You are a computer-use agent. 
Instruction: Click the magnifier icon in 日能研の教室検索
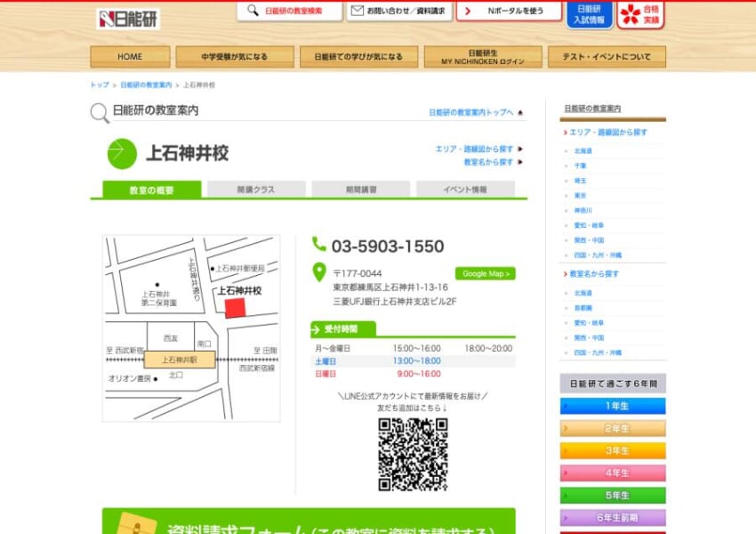pos(253,10)
